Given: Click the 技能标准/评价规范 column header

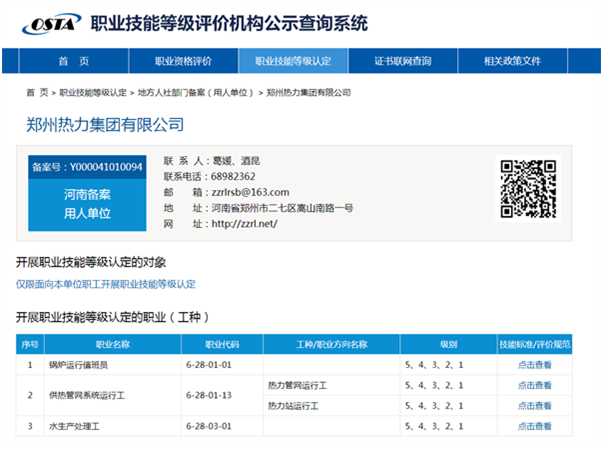Looking at the screenshot, I should (535, 344).
